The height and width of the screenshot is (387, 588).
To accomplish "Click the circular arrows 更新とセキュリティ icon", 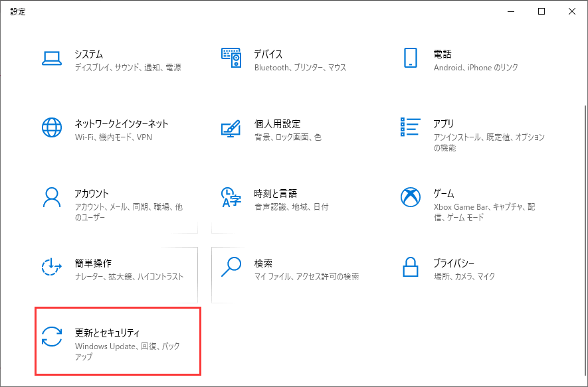I will [x=52, y=337].
